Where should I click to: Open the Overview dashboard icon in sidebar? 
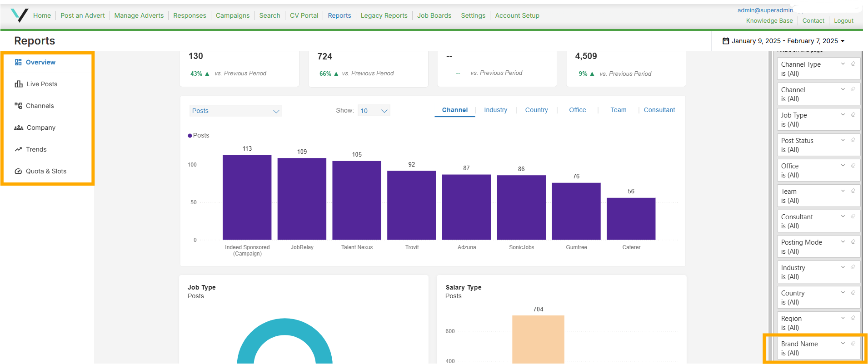(x=18, y=62)
